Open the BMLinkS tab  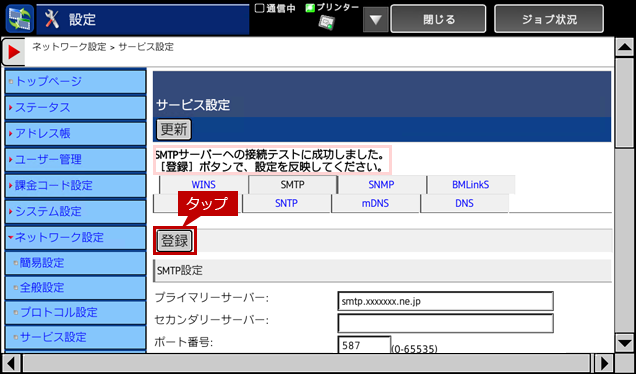tap(471, 185)
